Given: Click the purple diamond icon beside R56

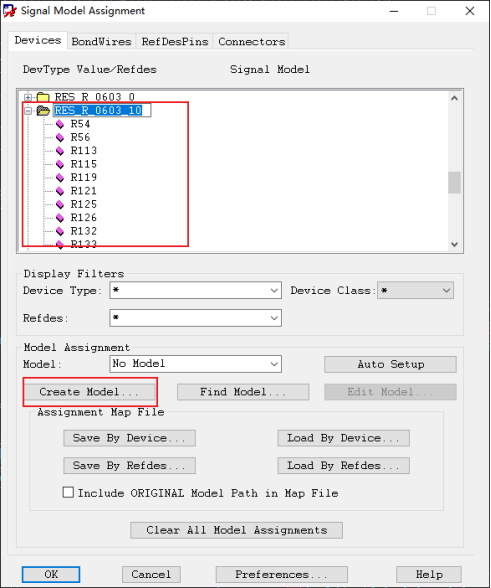Looking at the screenshot, I should click(60, 138).
